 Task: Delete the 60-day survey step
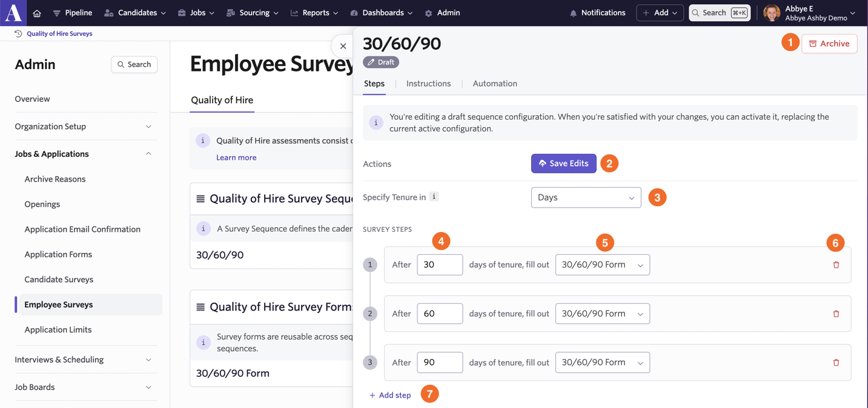(836, 314)
